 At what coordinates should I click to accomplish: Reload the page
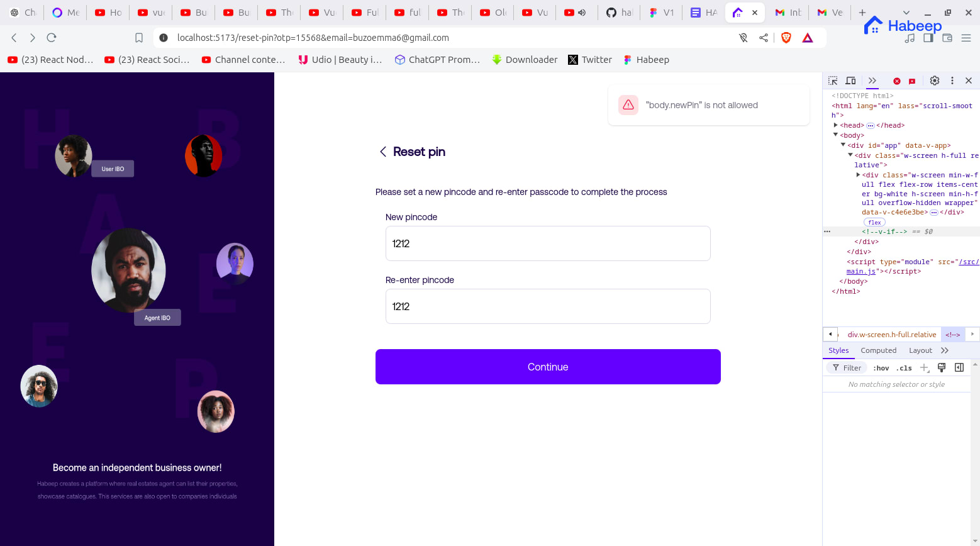coord(52,38)
